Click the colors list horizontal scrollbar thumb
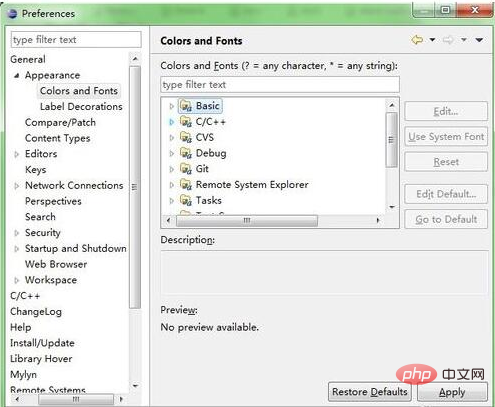The image size is (495, 407). point(247,220)
